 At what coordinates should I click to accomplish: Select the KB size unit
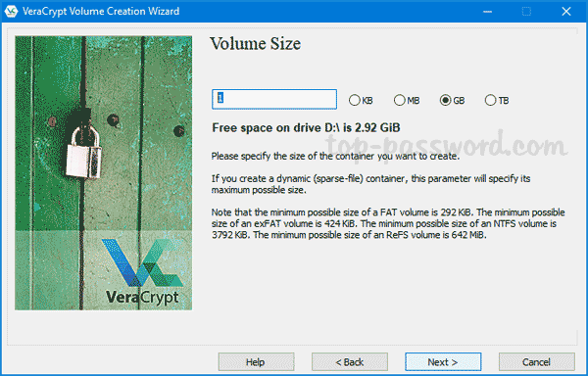click(x=361, y=100)
